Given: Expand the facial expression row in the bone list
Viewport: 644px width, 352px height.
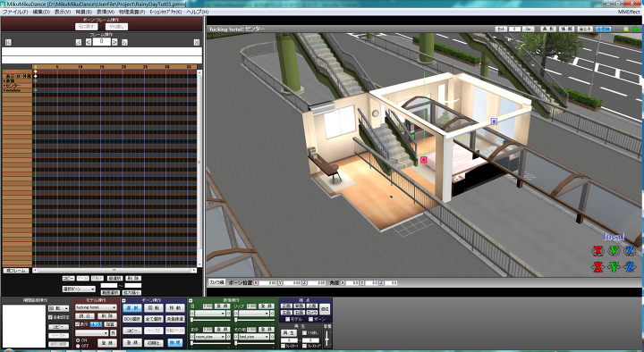Looking at the screenshot, I should click(x=4, y=80).
